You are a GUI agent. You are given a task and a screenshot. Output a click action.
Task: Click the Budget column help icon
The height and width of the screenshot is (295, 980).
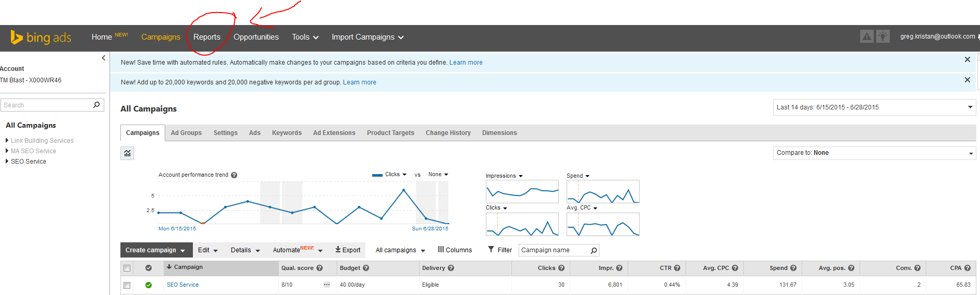coord(366,268)
